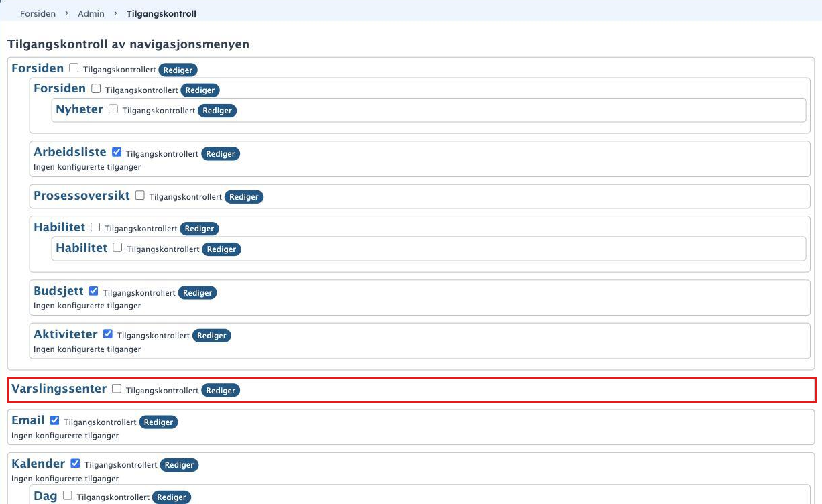The image size is (822, 504).
Task: Uncheck the Arbeidsliste access control checkbox
Action: coord(117,152)
